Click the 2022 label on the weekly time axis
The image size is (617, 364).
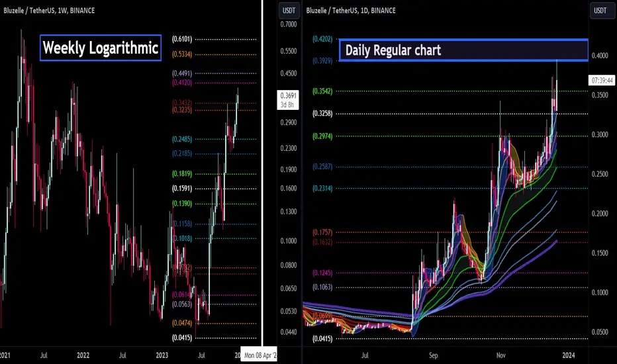(83, 355)
